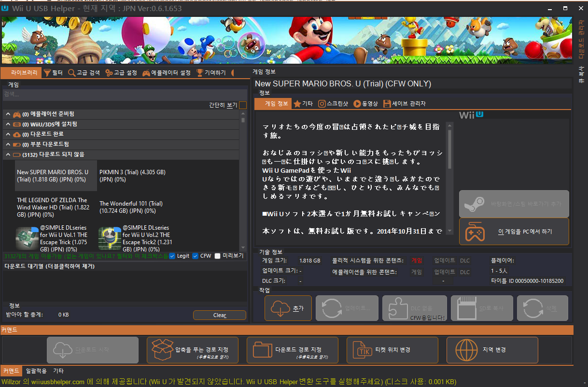Click the 타이틀 ID 00050000-10185200 text
This screenshot has height=387, width=588.
(x=527, y=281)
